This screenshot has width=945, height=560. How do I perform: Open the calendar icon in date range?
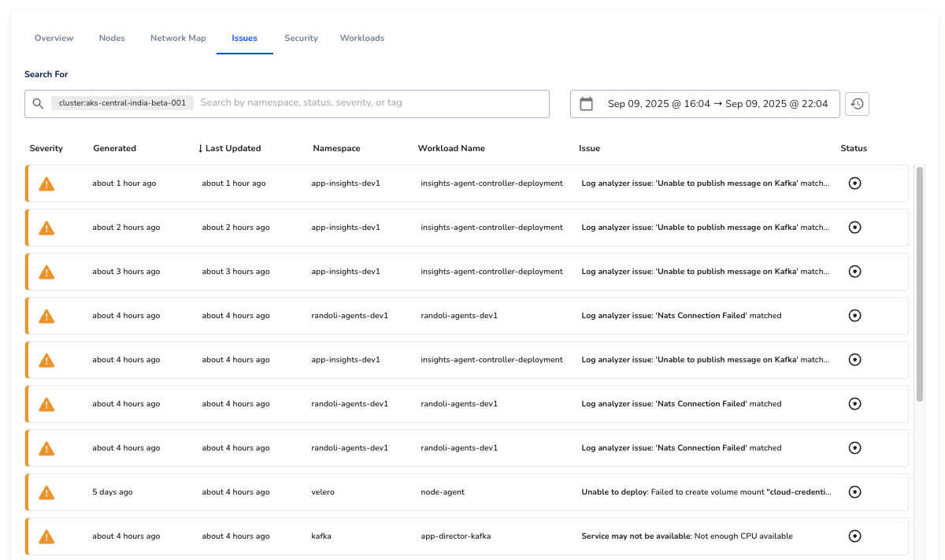click(586, 104)
